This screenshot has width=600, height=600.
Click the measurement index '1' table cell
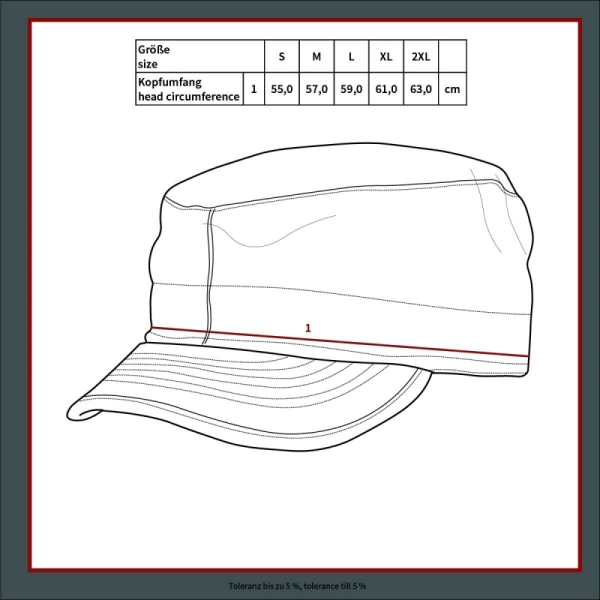click(254, 89)
